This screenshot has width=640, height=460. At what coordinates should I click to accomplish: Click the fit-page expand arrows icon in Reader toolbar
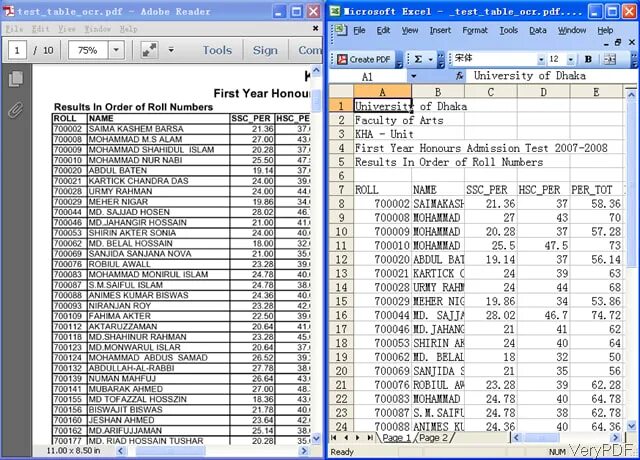point(149,50)
